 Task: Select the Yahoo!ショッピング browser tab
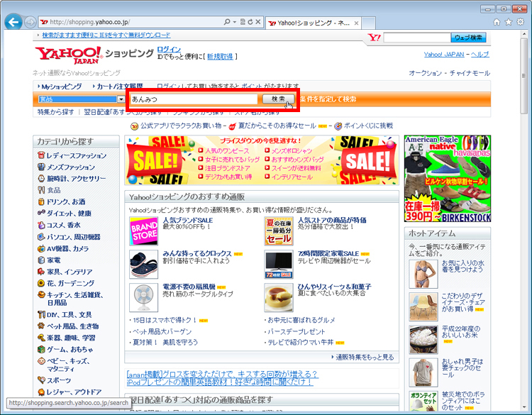point(313,23)
